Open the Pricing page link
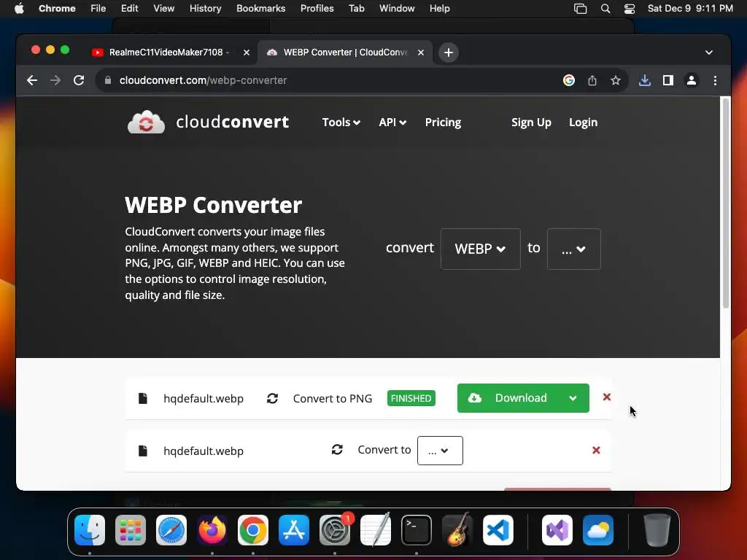747x560 pixels. tap(443, 122)
